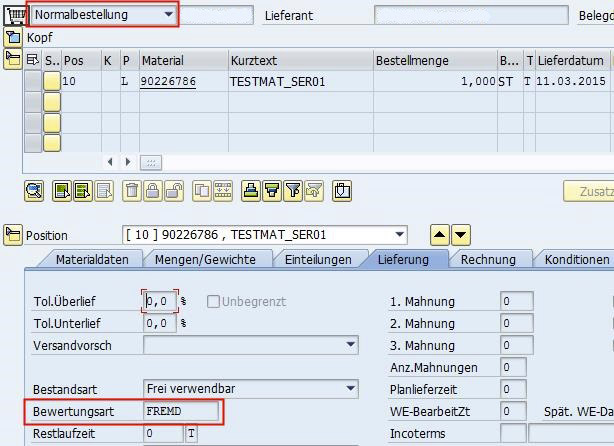The height and width of the screenshot is (446, 614).
Task: Click the lock item padlock icon
Action: tap(152, 191)
